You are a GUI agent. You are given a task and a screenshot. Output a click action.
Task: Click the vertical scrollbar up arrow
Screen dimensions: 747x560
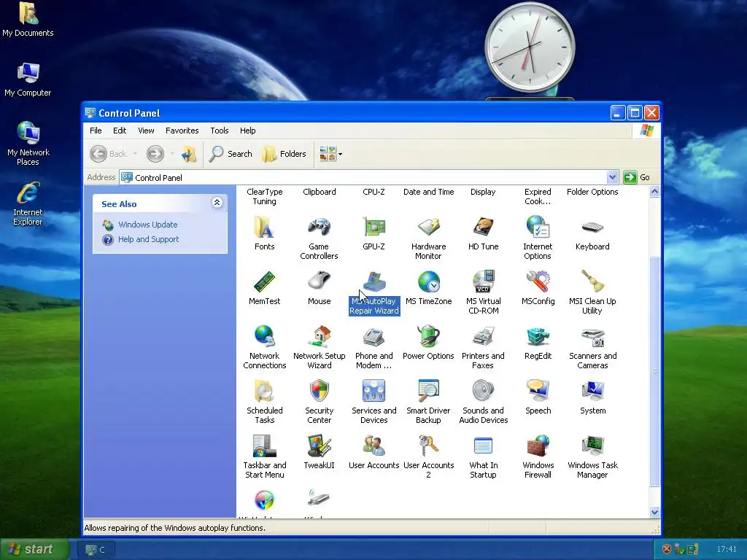click(x=654, y=192)
